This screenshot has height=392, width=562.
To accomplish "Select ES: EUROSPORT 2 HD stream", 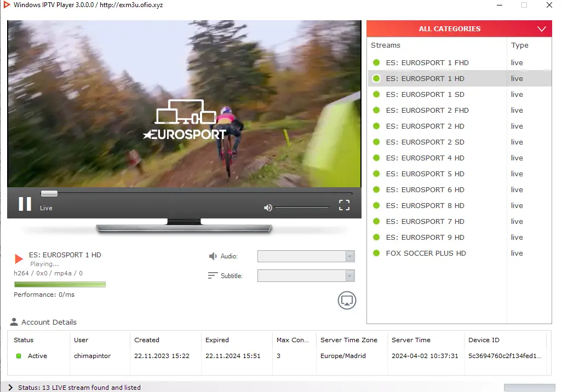I will pyautogui.click(x=460, y=126).
